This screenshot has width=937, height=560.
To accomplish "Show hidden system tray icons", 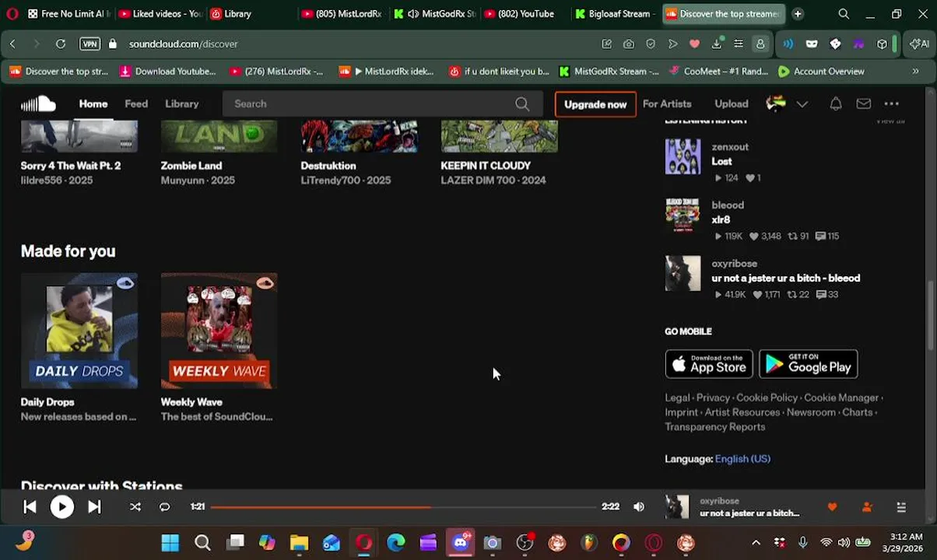I will tap(756, 543).
